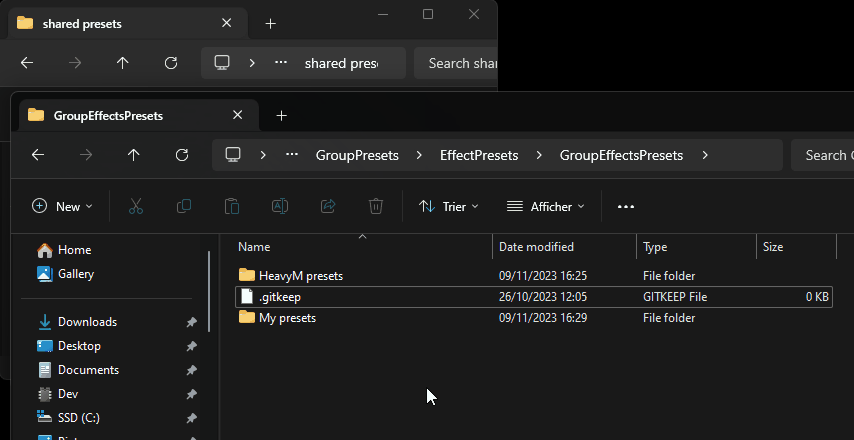Image resolution: width=854 pixels, height=440 pixels.
Task: Click pin icon next to Downloads
Action: coord(191,322)
